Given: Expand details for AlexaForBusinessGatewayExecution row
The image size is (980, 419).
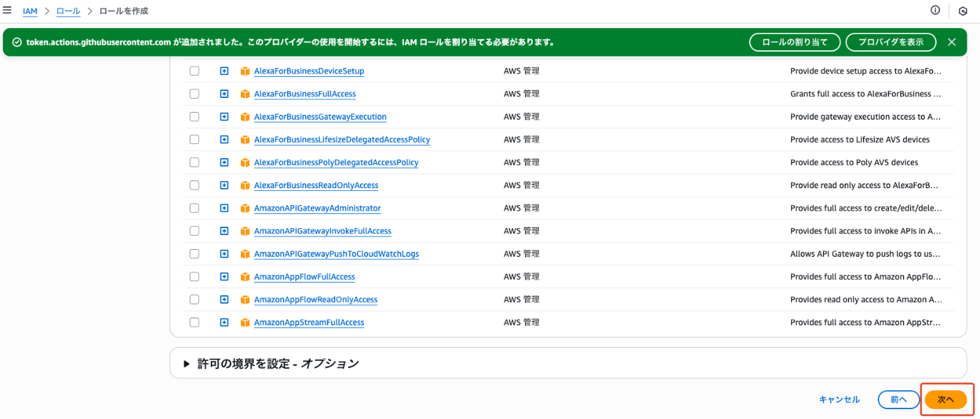Looking at the screenshot, I should pos(224,117).
